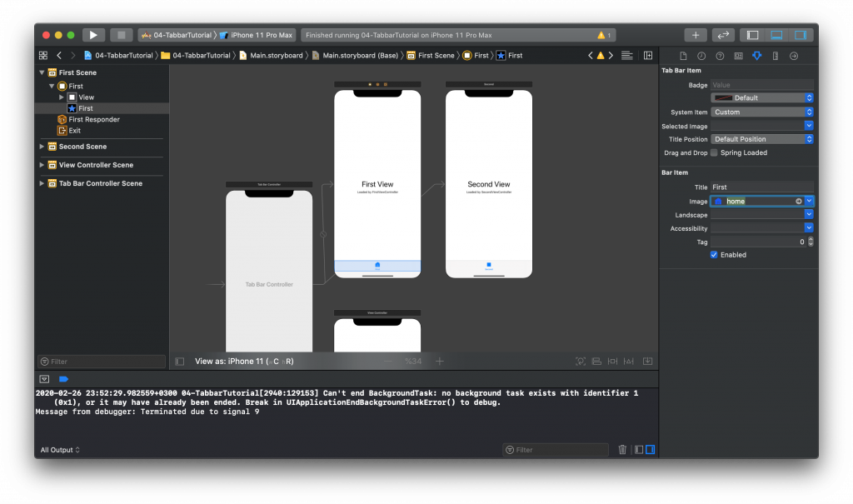Toggle code review with the arrows button
This screenshot has height=504, width=853.
tap(723, 35)
